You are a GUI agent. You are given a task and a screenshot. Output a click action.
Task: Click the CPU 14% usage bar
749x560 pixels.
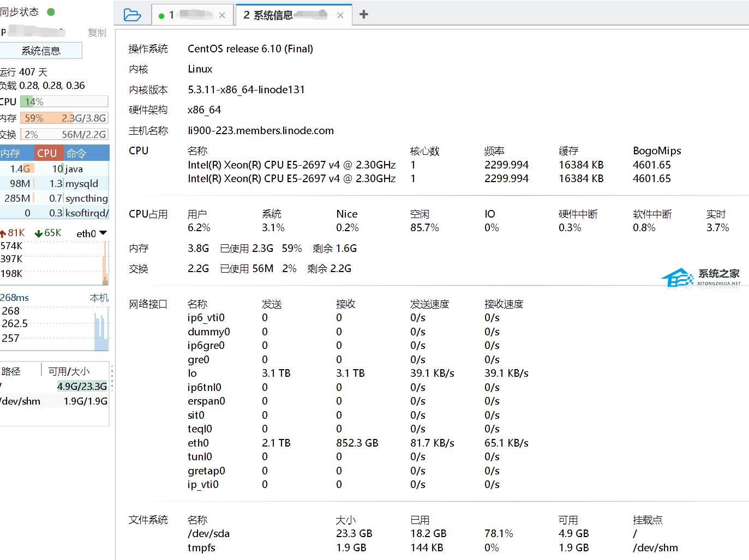click(x=64, y=101)
